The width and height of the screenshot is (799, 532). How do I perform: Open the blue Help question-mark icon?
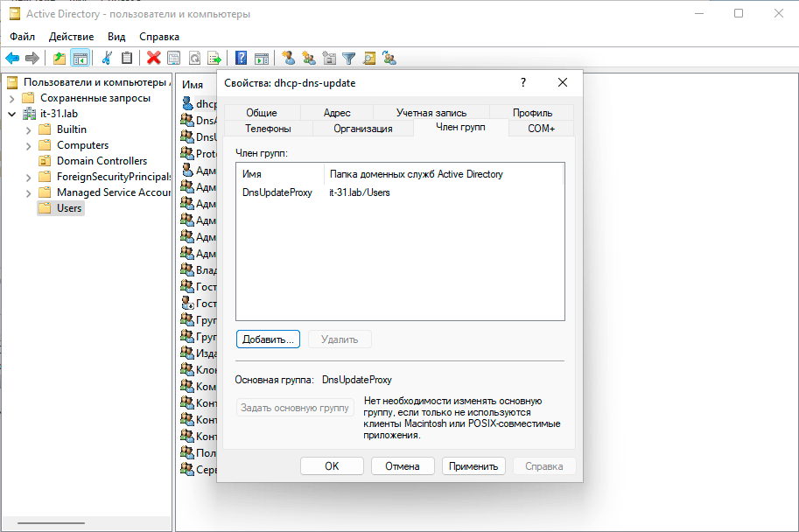(241, 59)
